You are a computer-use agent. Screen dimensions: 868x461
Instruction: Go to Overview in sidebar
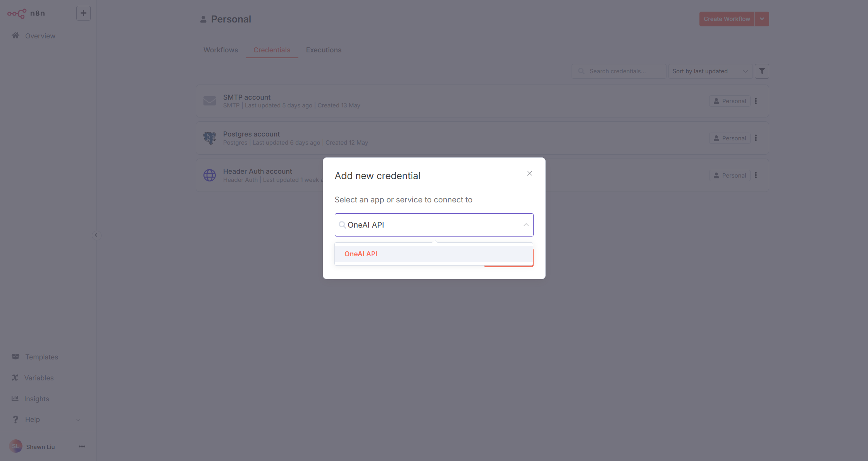click(x=40, y=36)
